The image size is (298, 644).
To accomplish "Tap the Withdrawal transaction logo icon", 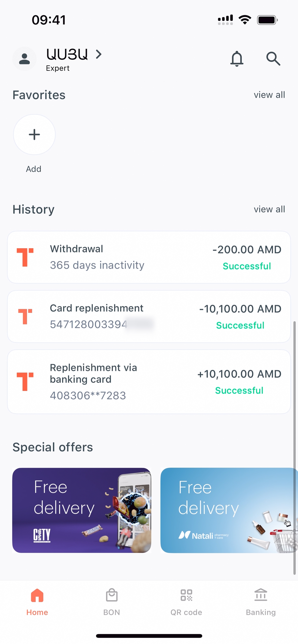I will tap(25, 257).
